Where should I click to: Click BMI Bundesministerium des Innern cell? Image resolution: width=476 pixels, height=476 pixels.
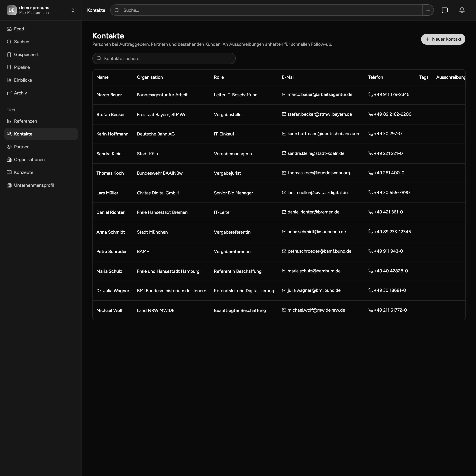point(172,291)
